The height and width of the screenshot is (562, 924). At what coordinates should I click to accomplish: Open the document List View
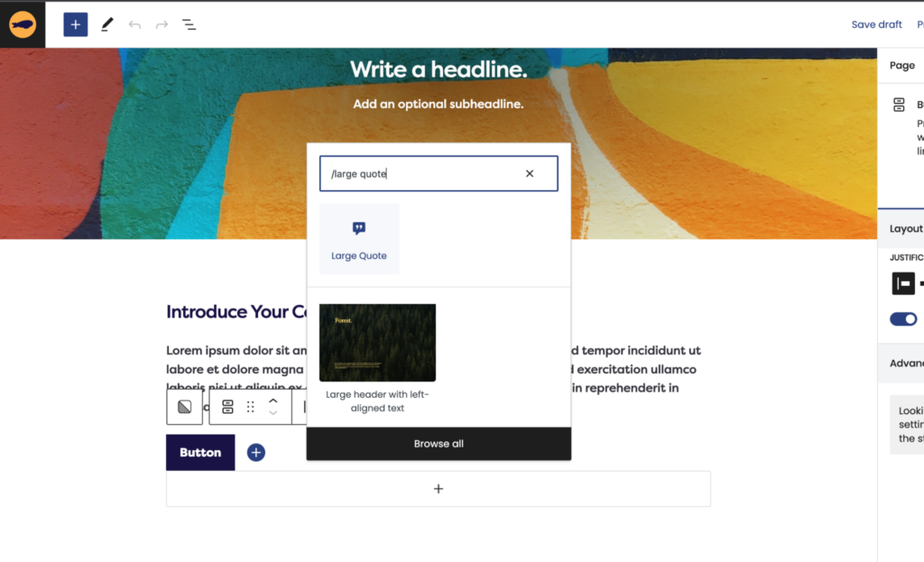point(189,24)
